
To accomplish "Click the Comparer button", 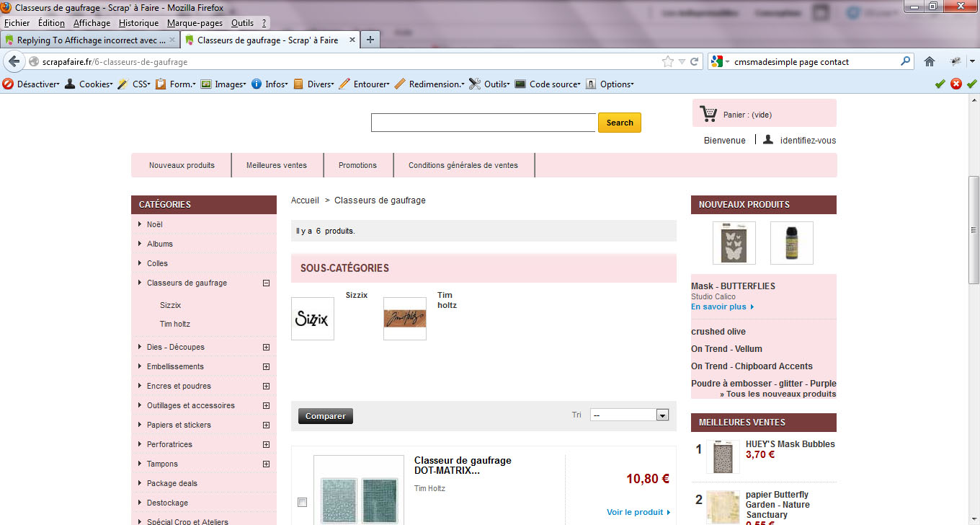I will [x=326, y=416].
